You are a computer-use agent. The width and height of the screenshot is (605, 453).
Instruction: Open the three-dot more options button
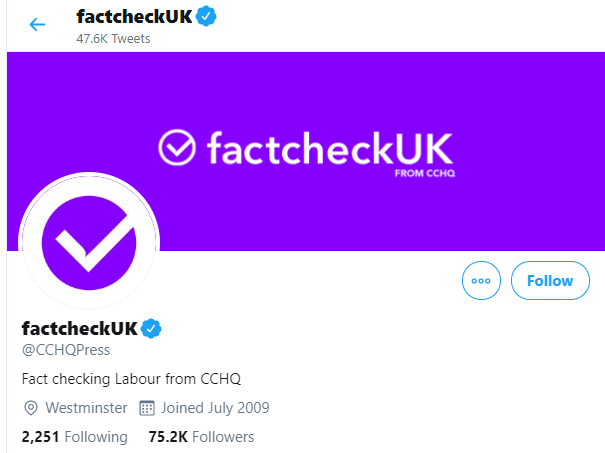point(481,281)
